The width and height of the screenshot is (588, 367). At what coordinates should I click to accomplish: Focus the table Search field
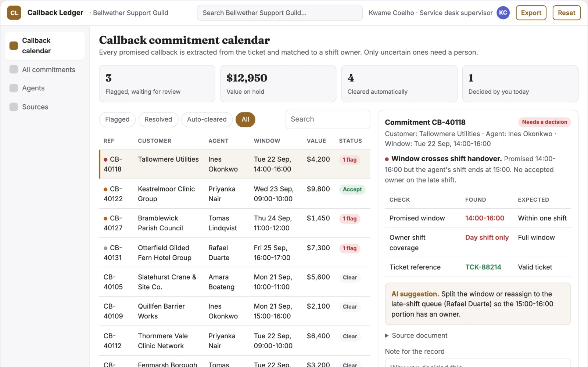point(328,119)
